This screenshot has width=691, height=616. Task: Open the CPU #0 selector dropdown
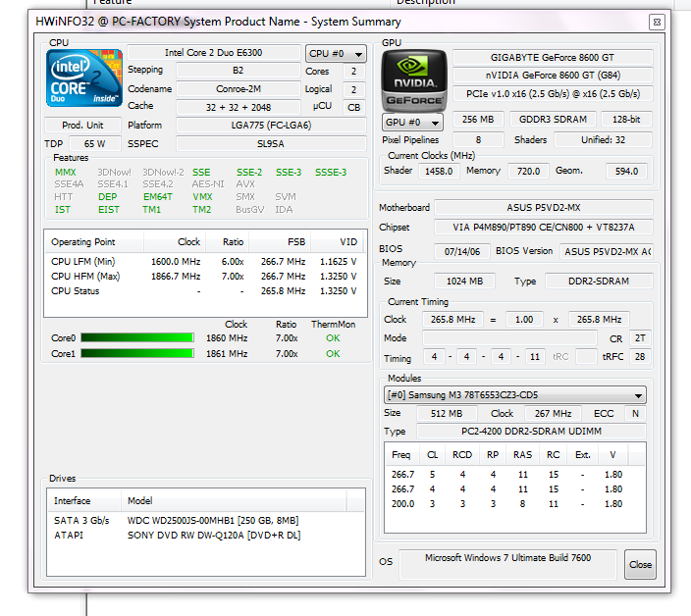pyautogui.click(x=336, y=54)
